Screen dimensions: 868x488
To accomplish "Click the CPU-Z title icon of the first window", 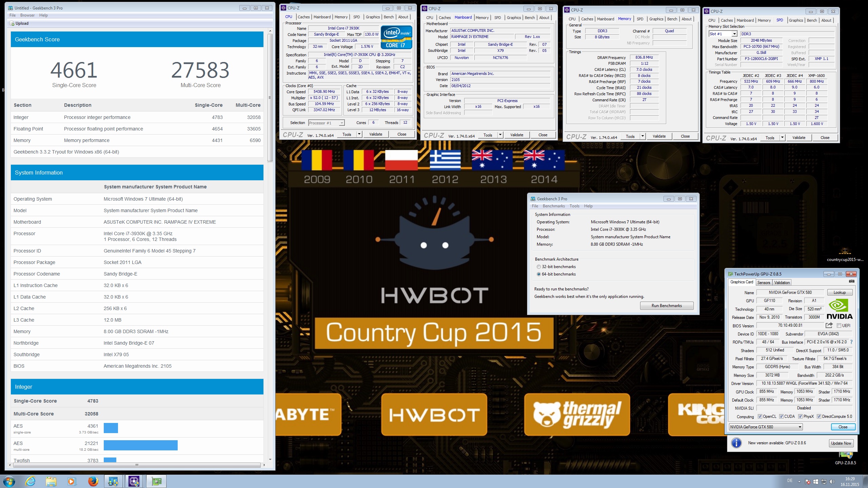I will coord(284,8).
